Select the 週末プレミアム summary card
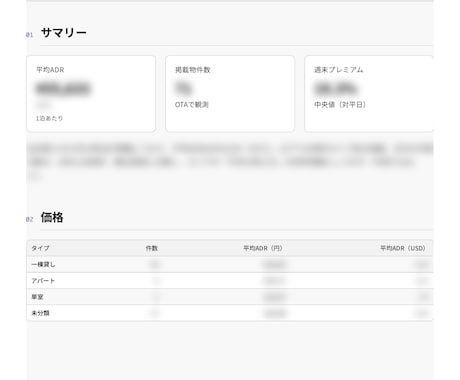Screen dimensions: 460x380 [x=369, y=94]
